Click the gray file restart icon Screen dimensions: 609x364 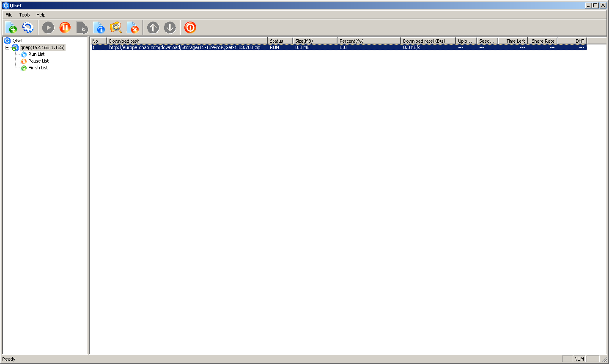[x=82, y=28]
